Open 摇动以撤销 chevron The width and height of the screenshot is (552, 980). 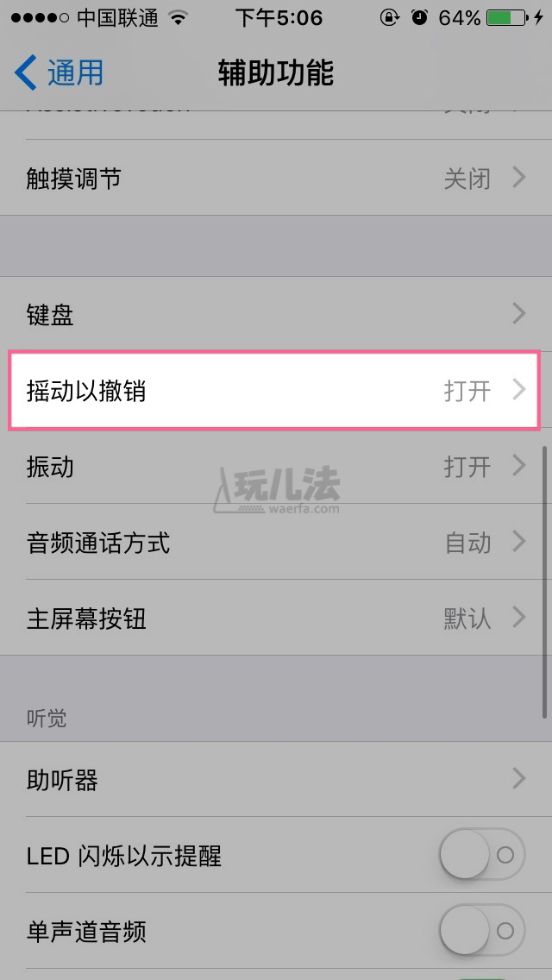coord(519,390)
